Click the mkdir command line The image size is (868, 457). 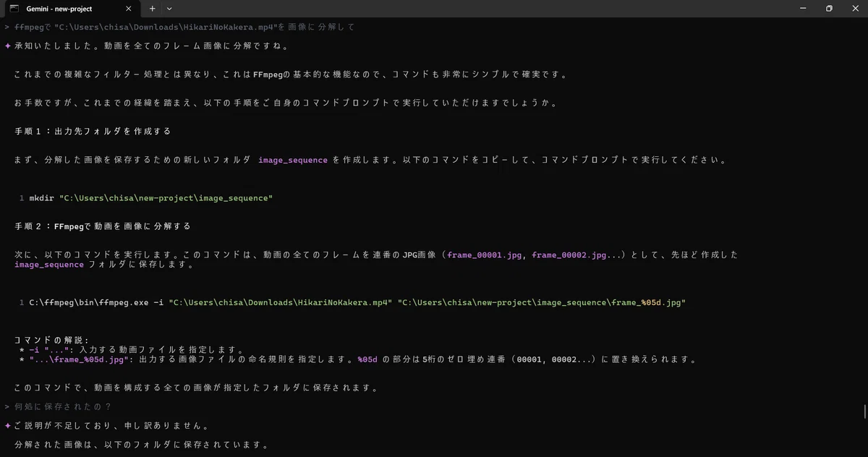tap(150, 197)
